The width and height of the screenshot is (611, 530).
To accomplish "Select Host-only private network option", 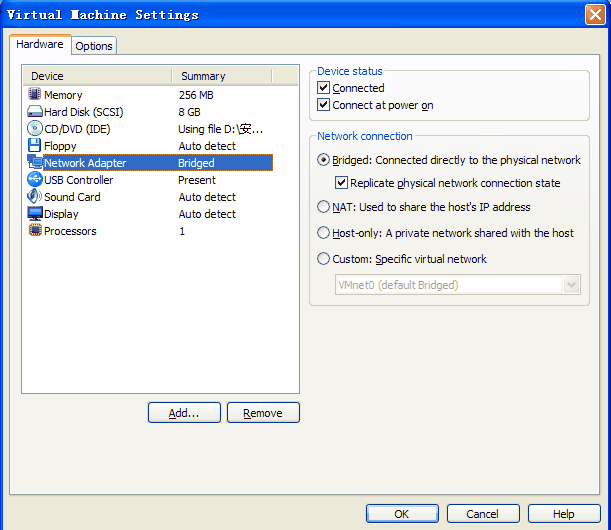I will (323, 233).
